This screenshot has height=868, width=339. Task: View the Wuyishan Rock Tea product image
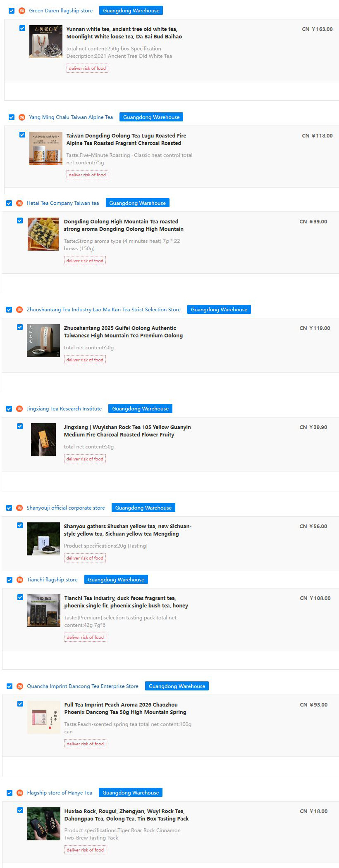(43, 440)
